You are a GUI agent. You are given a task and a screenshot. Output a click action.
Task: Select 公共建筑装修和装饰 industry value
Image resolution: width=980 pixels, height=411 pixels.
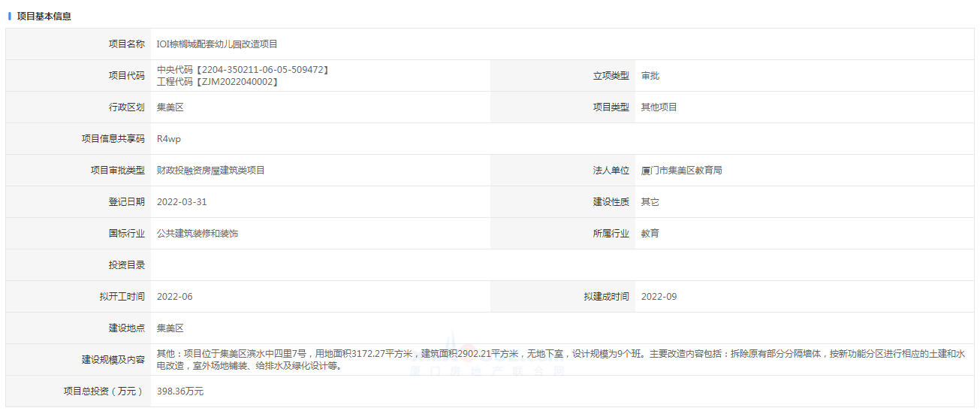click(x=198, y=234)
